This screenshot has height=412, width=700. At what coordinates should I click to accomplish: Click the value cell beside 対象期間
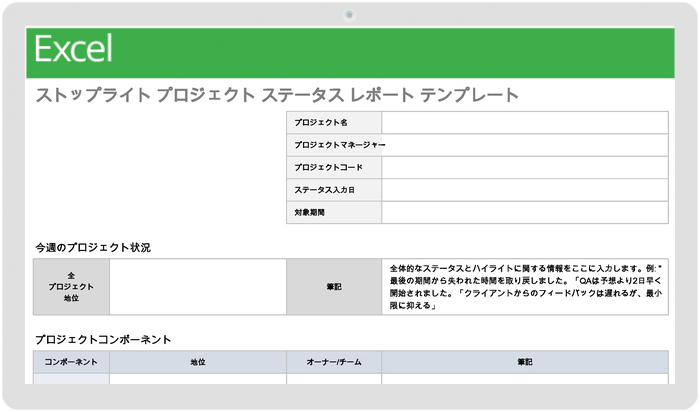pyautogui.click(x=525, y=212)
